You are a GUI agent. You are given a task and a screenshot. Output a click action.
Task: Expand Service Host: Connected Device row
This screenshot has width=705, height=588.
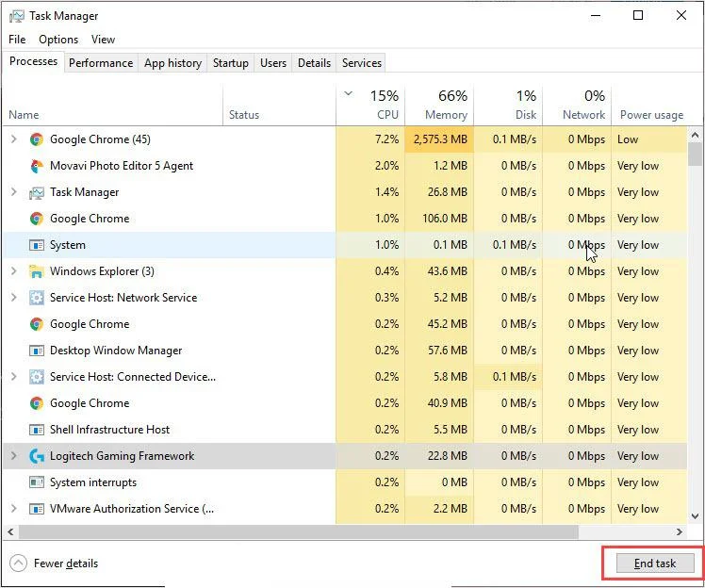pos(14,377)
